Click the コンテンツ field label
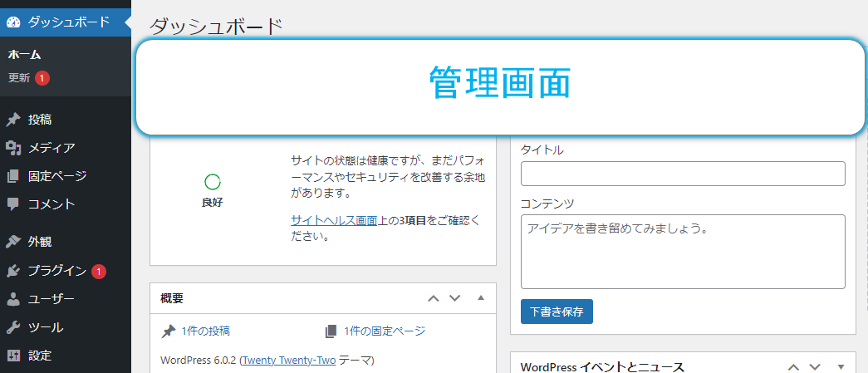The width and height of the screenshot is (868, 373). pos(547,203)
